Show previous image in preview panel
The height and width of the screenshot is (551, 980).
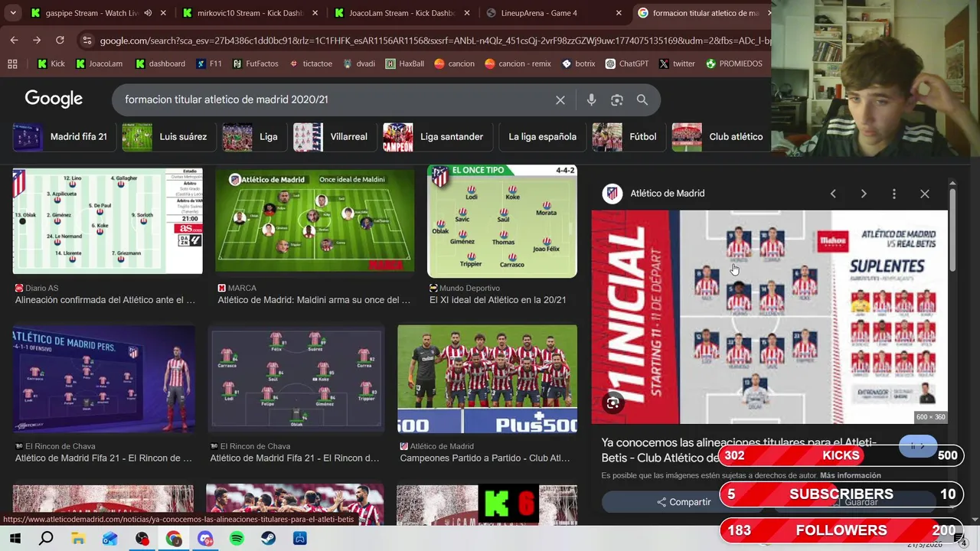click(x=833, y=194)
